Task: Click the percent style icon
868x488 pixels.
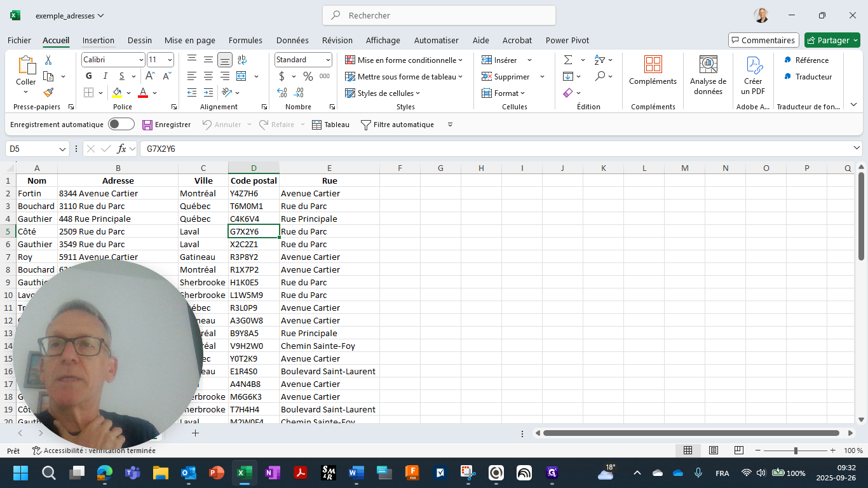Action: [x=308, y=76]
